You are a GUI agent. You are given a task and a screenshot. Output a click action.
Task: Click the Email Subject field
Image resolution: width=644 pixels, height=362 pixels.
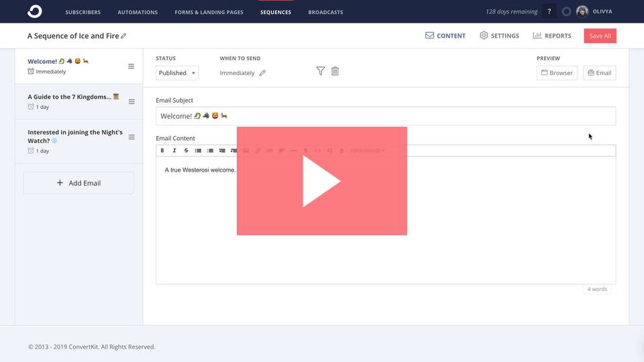click(386, 116)
